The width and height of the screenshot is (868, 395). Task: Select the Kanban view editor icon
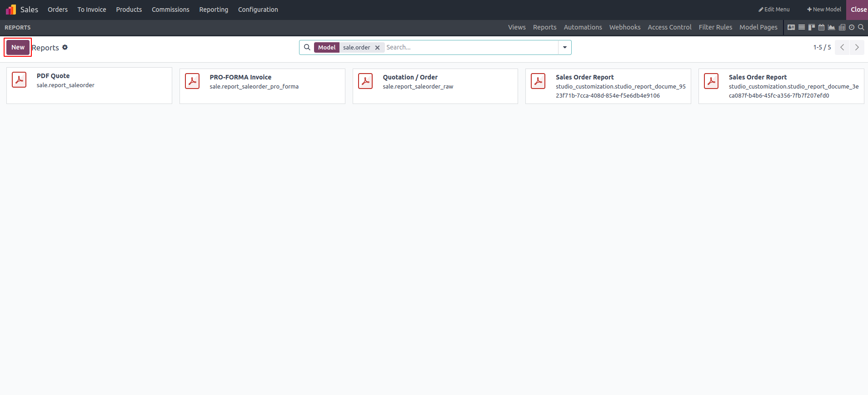(x=812, y=27)
